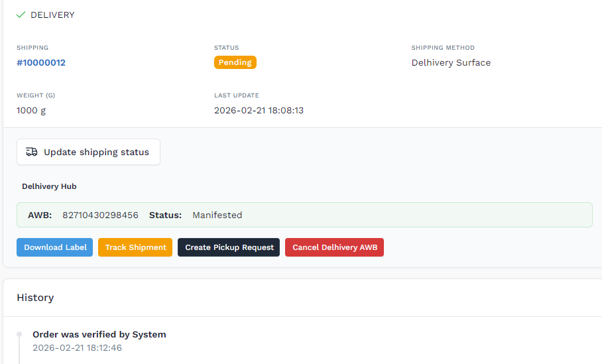Click the Update shipping status button

[x=88, y=152]
